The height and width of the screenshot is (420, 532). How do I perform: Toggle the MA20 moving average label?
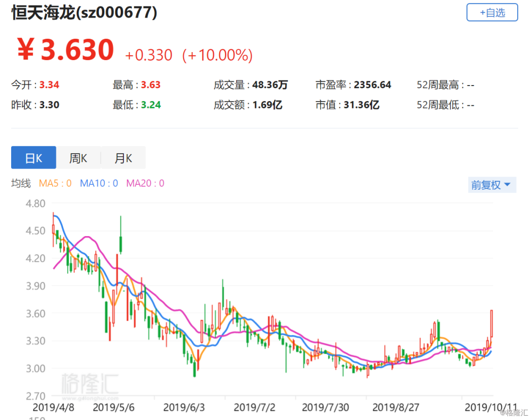click(145, 183)
